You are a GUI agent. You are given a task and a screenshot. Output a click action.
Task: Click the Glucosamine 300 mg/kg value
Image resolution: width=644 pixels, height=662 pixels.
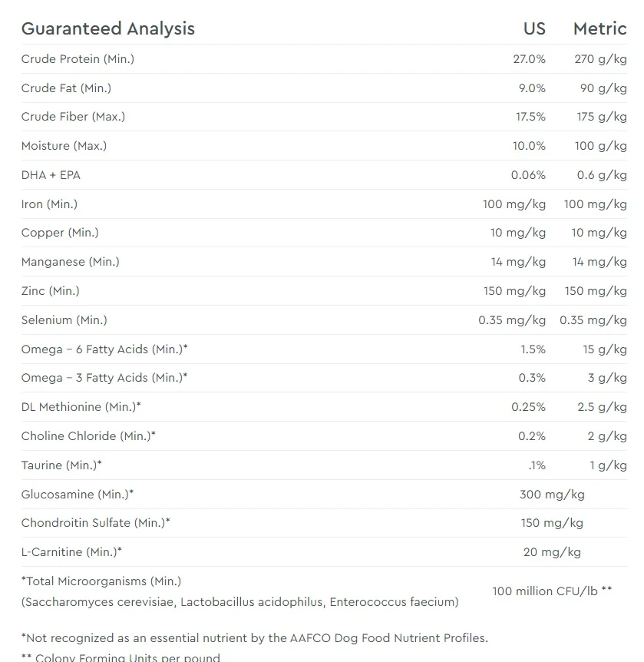click(552, 495)
